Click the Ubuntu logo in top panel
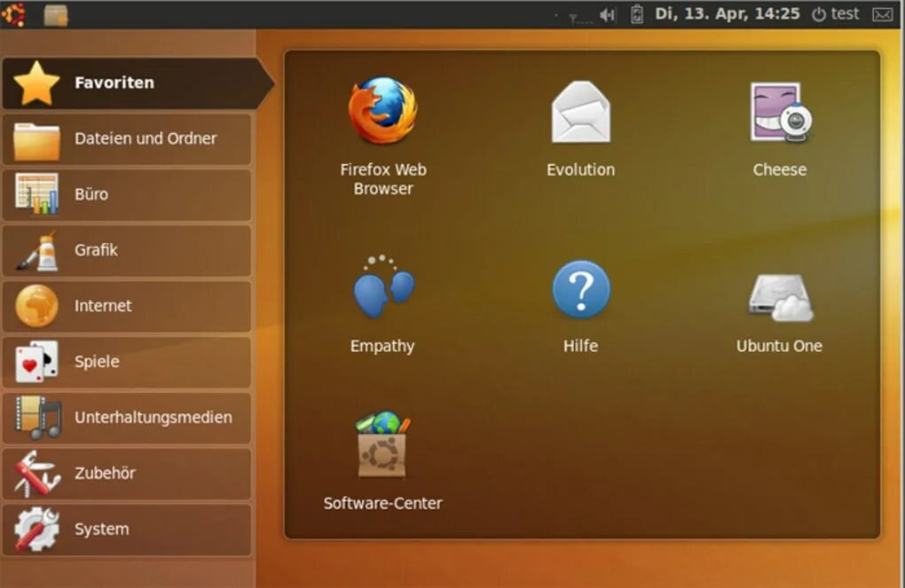 pyautogui.click(x=13, y=14)
